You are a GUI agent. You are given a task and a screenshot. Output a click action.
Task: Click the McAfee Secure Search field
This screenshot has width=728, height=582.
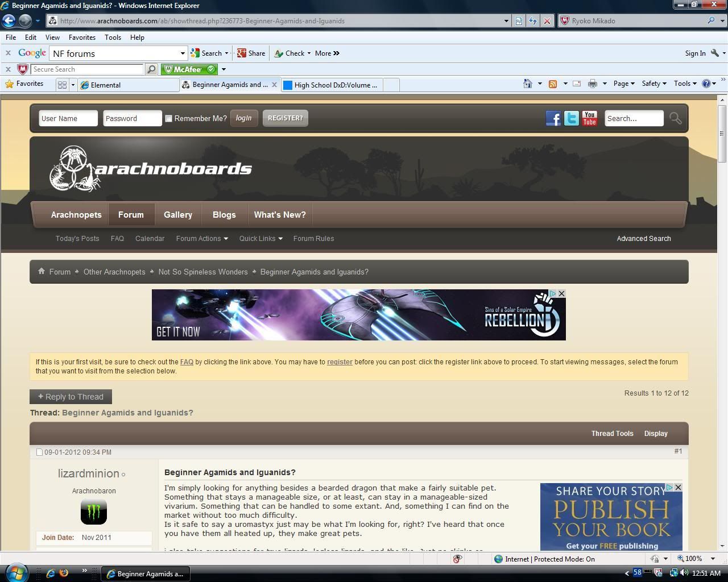[87, 69]
